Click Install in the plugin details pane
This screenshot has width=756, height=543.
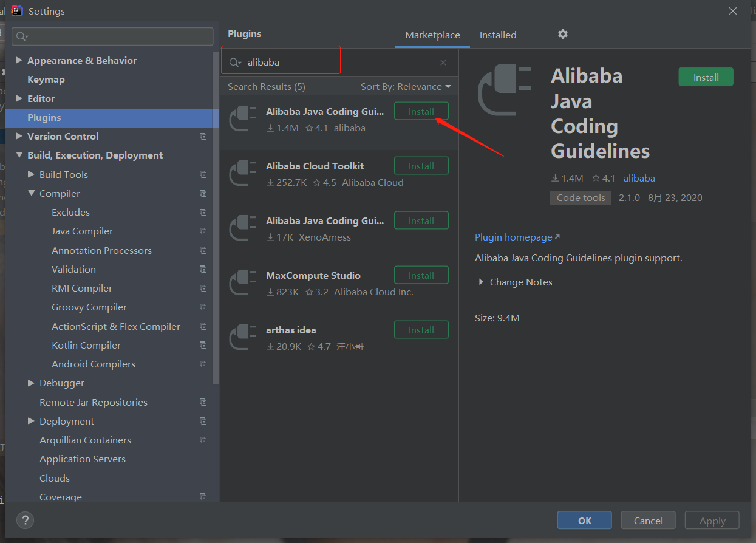pos(706,77)
